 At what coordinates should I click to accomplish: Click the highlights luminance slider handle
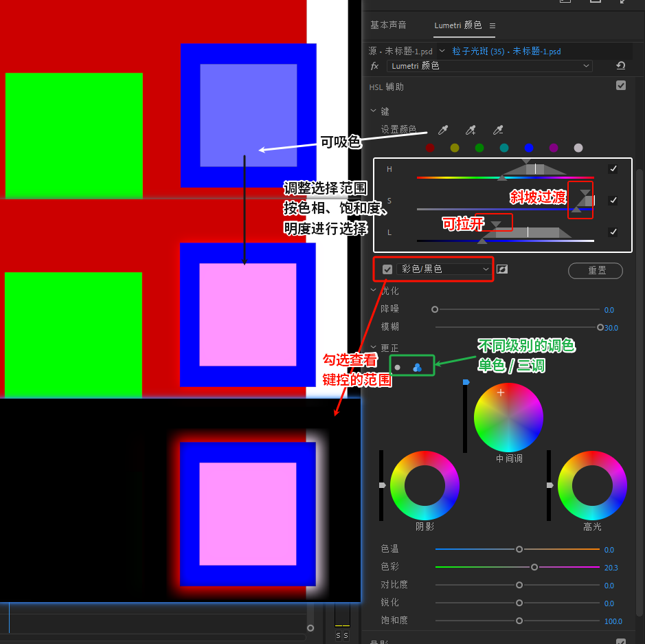(550, 485)
